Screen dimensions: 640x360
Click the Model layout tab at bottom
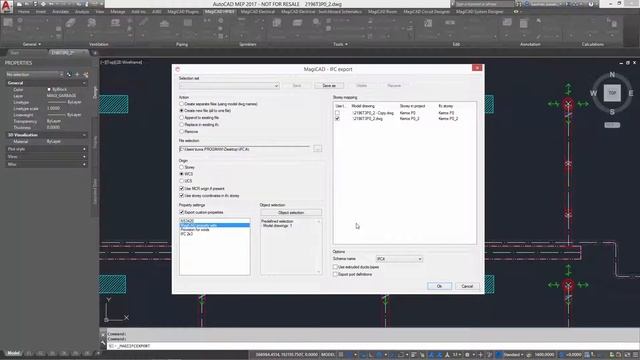pyautogui.click(x=13, y=353)
